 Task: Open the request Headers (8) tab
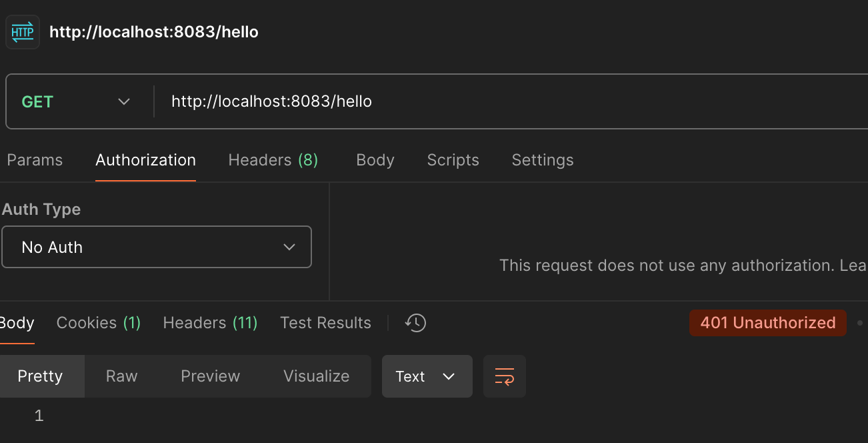click(x=273, y=160)
